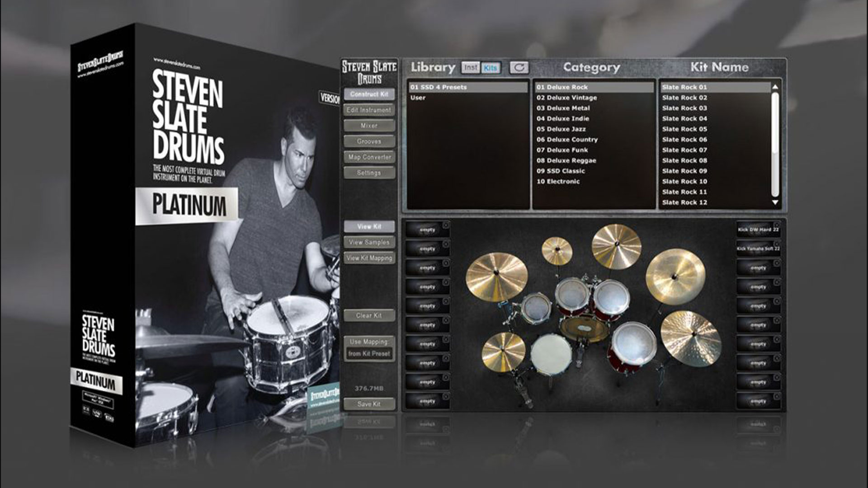This screenshot has width=868, height=488.
Task: Click the kick drum in kit
Action: (584, 329)
